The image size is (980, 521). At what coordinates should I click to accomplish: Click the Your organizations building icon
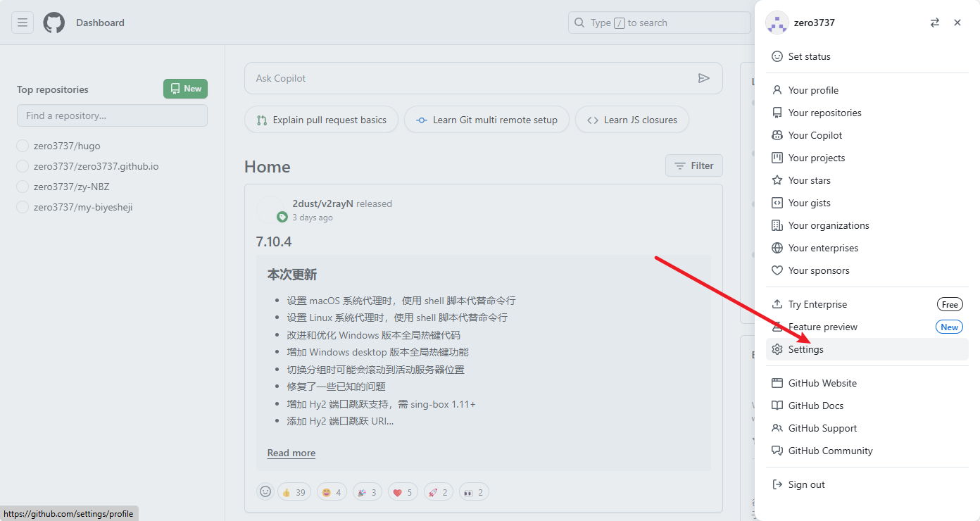(777, 225)
